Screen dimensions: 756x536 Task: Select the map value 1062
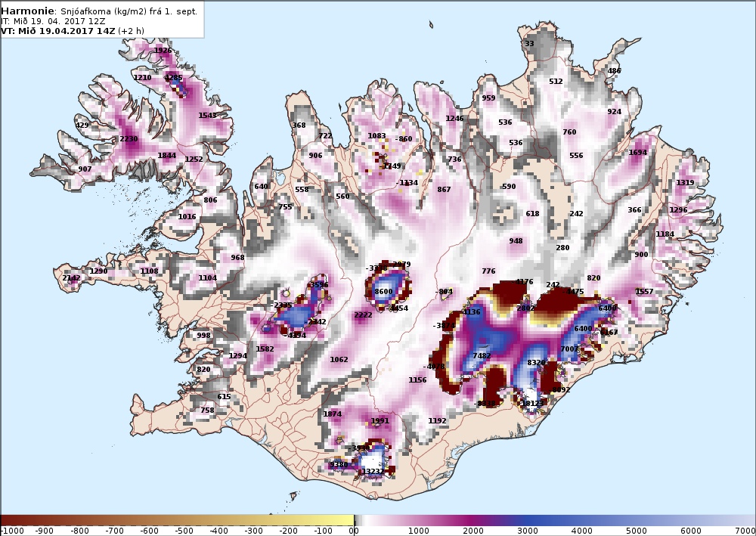339,359
